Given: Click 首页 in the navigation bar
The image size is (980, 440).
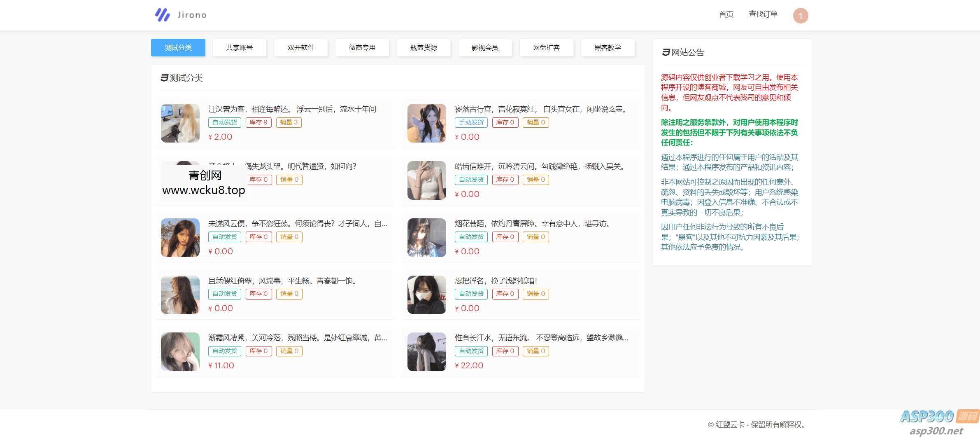Looking at the screenshot, I should point(726,14).
